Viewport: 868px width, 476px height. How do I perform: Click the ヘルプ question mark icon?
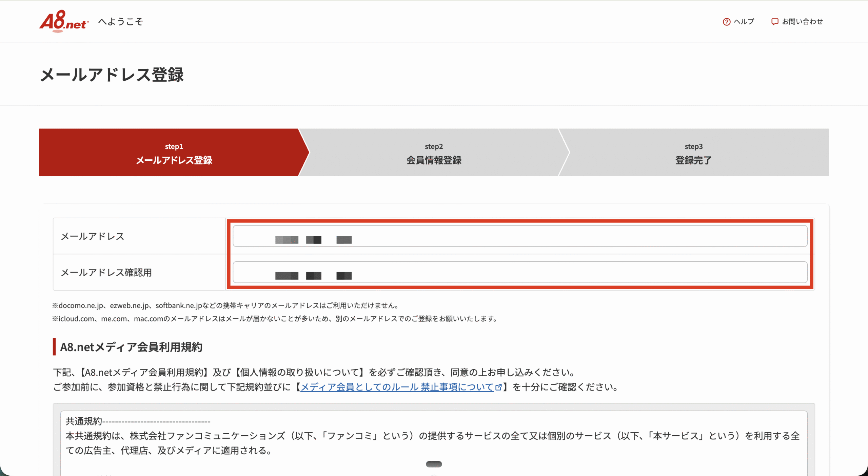(x=726, y=22)
